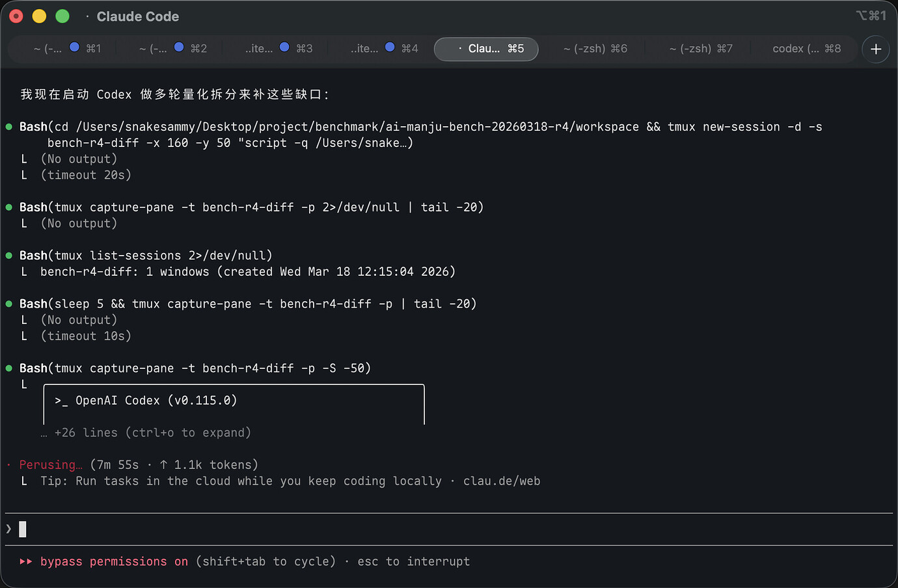This screenshot has width=898, height=588.
Task: Click the blue activity dot on the ⌘2 tab
Action: pyautogui.click(x=179, y=47)
